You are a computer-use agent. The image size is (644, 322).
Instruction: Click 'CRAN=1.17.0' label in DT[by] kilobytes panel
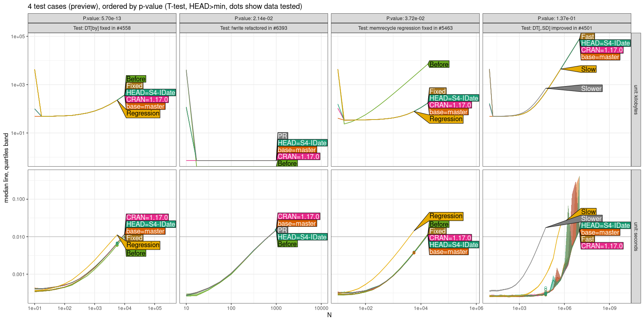[x=147, y=99]
